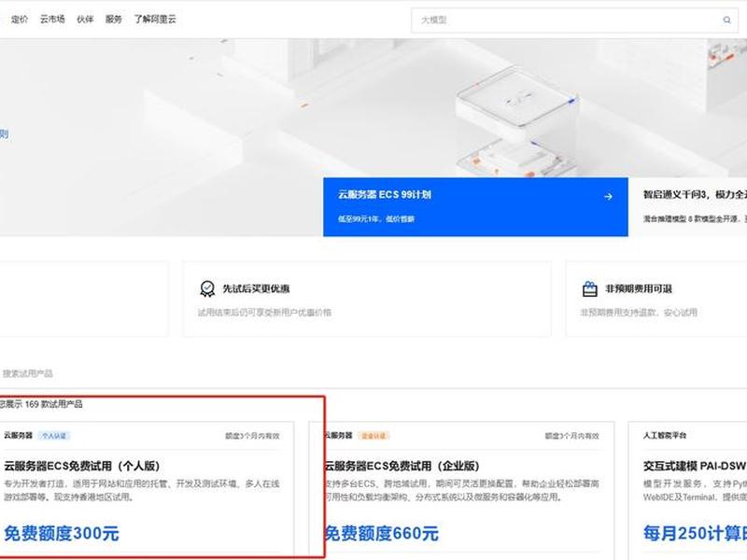Click the 个人认证 tag
Viewport: 747px width, 560px height.
pyautogui.click(x=54, y=436)
